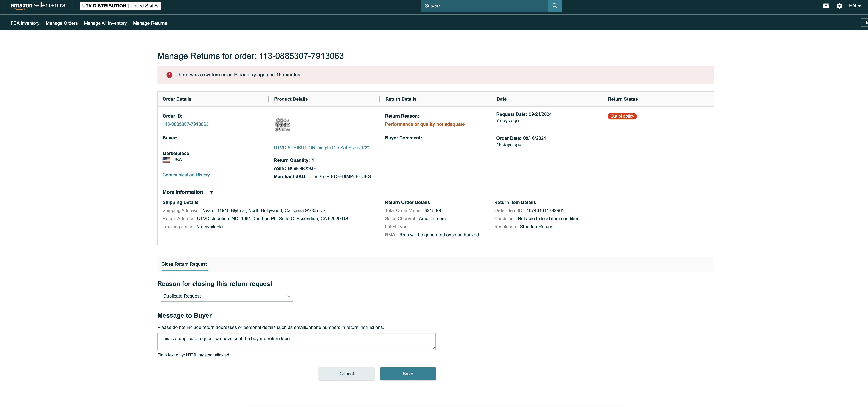The image size is (868, 407).
Task: Click the Sales Channel Amazon.com value
Action: click(432, 219)
